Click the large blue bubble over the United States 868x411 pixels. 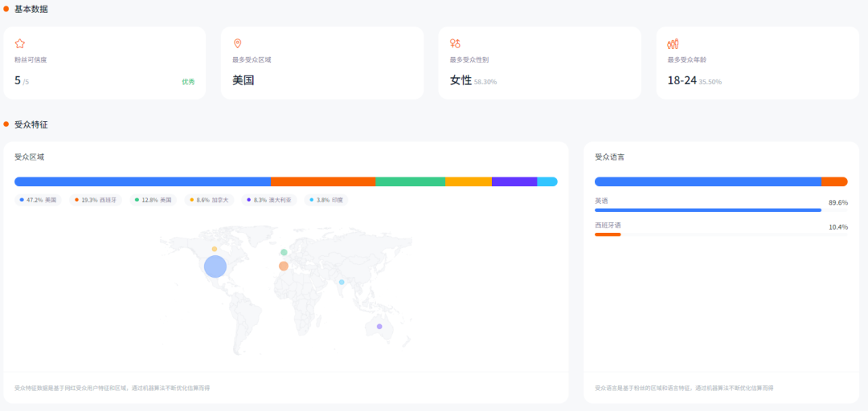click(215, 266)
